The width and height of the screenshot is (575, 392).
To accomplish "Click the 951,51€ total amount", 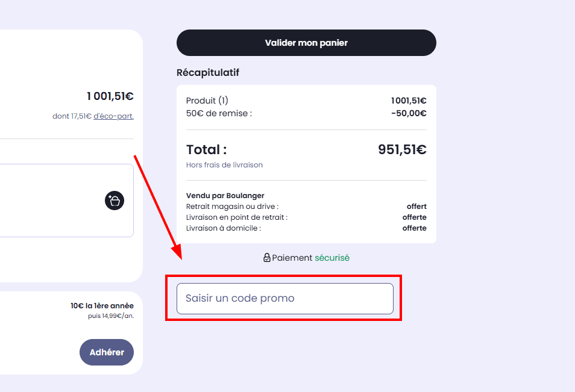I will click(402, 149).
